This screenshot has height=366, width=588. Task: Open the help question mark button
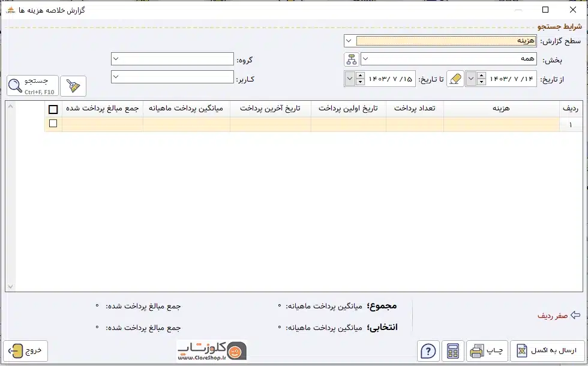coord(428,351)
